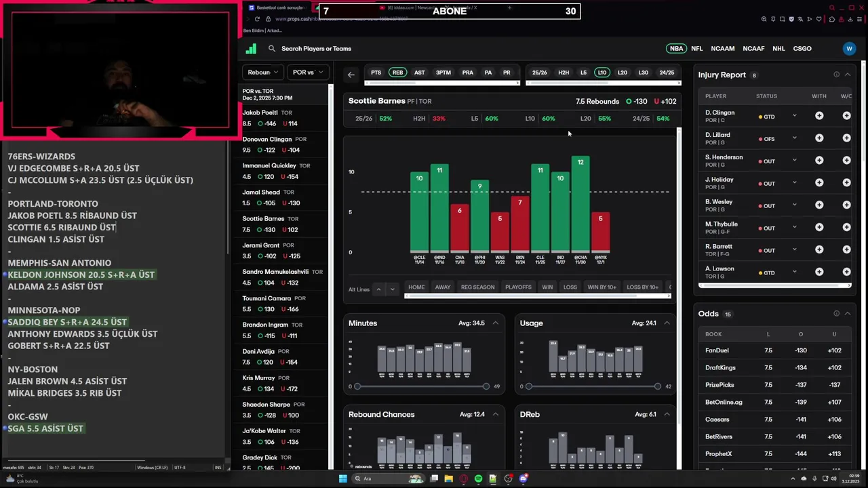Expand D. Clingan status chevron
The height and width of the screenshot is (488, 868).
(x=795, y=116)
